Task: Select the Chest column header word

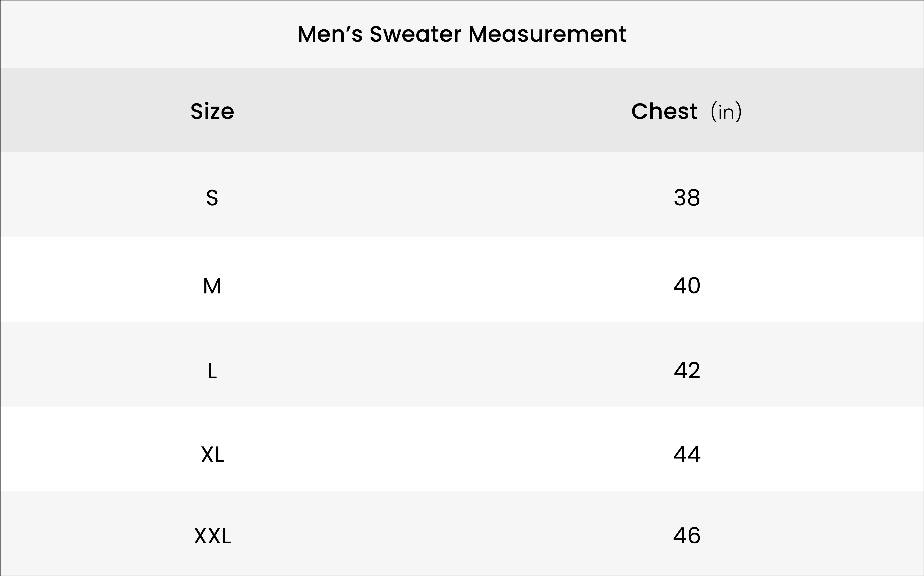Action: point(664,112)
